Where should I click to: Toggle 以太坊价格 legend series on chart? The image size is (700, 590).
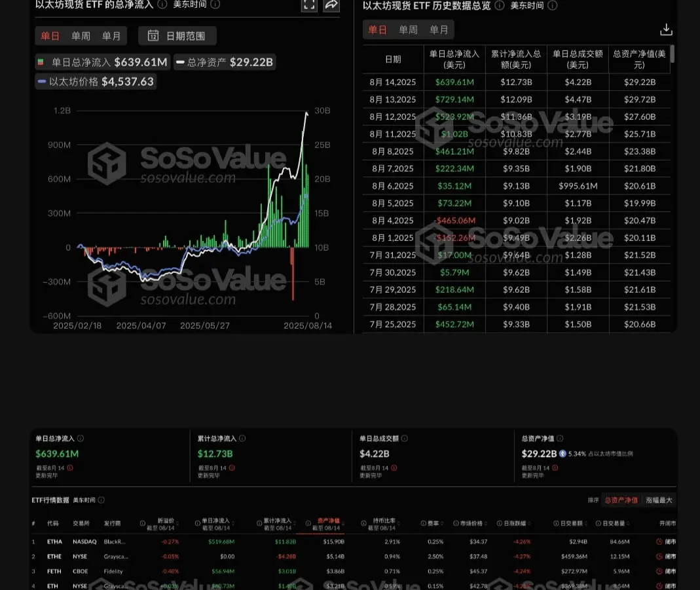click(x=96, y=82)
